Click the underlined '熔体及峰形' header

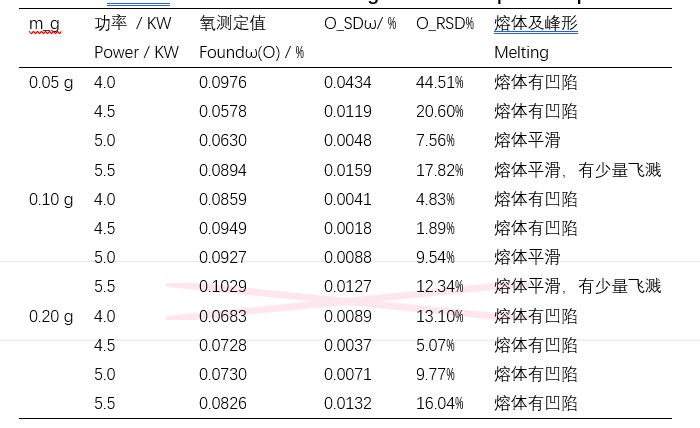click(535, 24)
